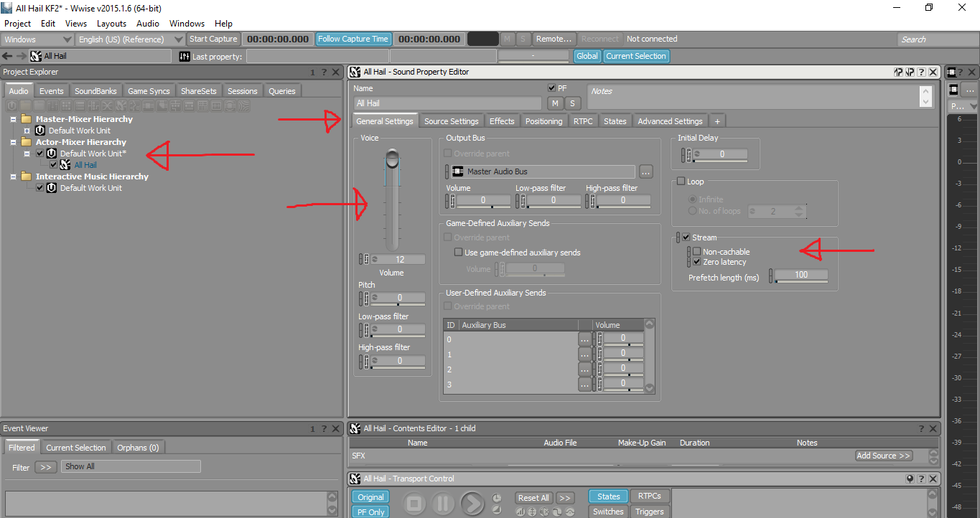Open help for the Sound Property Editor
Image resolution: width=980 pixels, height=518 pixels.
click(x=921, y=72)
